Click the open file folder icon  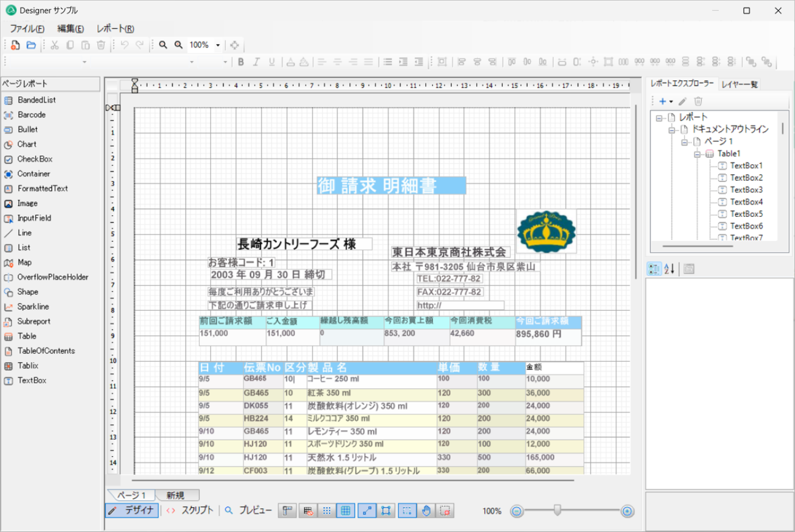point(31,45)
